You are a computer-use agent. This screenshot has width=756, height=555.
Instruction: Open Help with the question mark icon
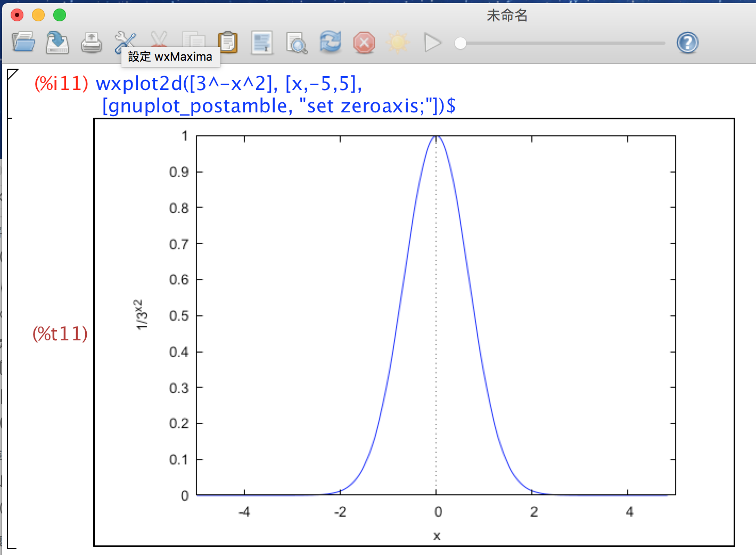tap(687, 43)
